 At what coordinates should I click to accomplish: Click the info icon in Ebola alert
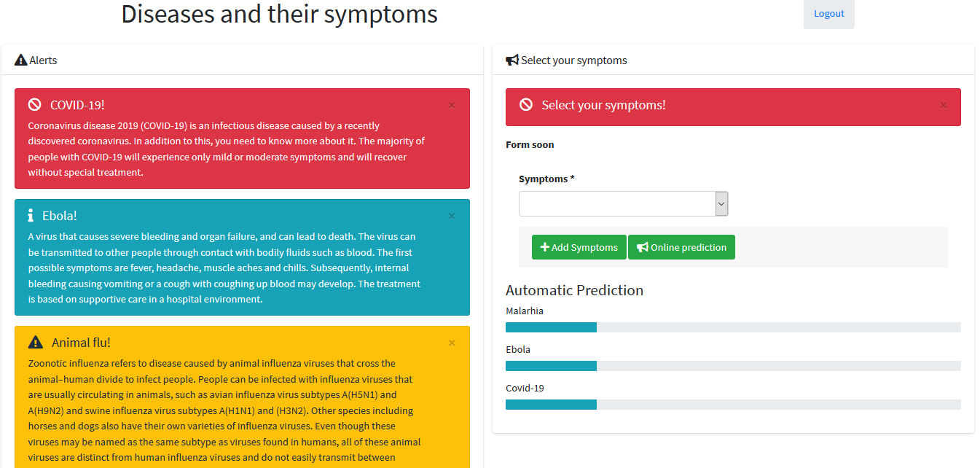pos(31,216)
